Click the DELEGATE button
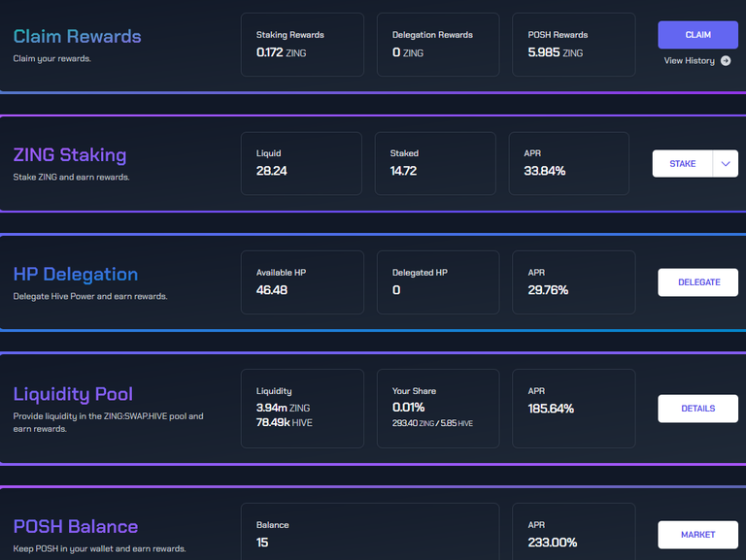 pyautogui.click(x=698, y=282)
